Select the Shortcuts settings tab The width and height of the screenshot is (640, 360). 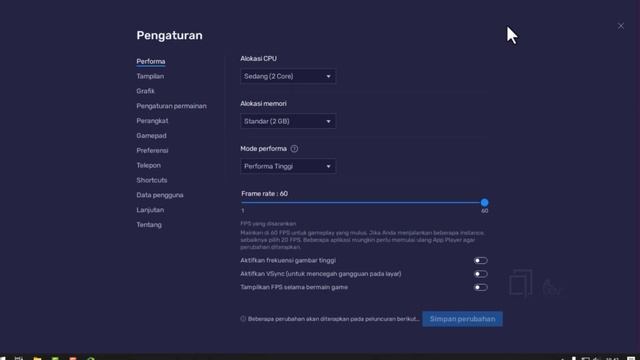[151, 180]
